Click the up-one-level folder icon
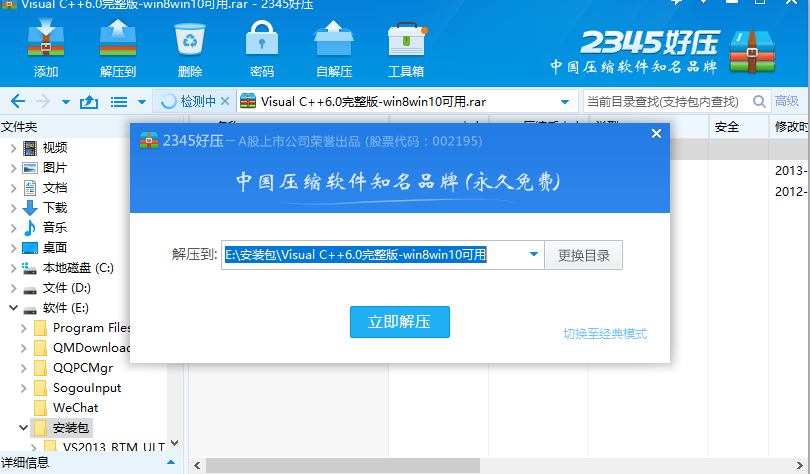 (x=89, y=102)
